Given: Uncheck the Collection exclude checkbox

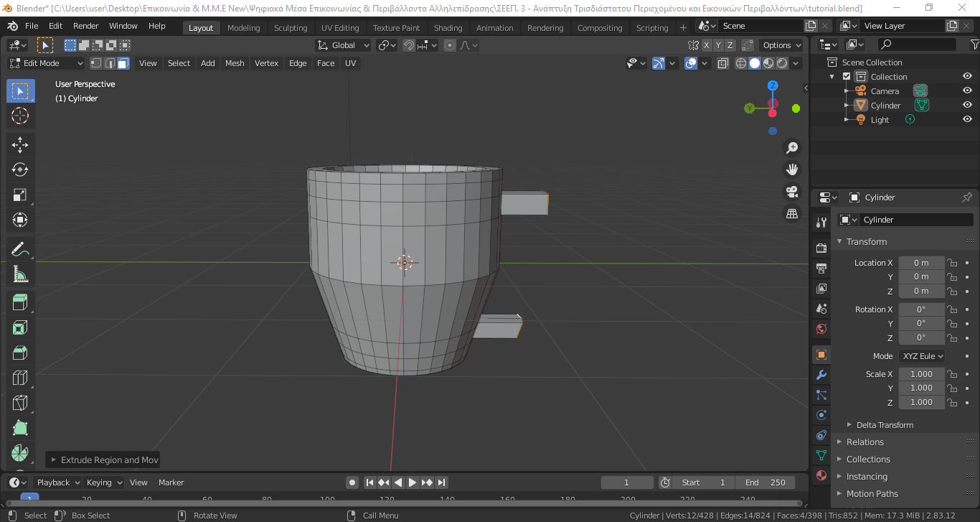Looking at the screenshot, I should coord(847,76).
